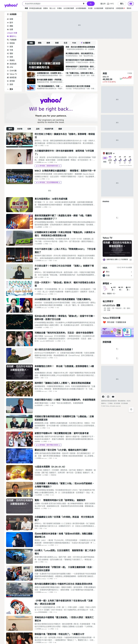The image size is (138, 644).
Task: Select the 焦點 news tab
Action: (31, 43)
